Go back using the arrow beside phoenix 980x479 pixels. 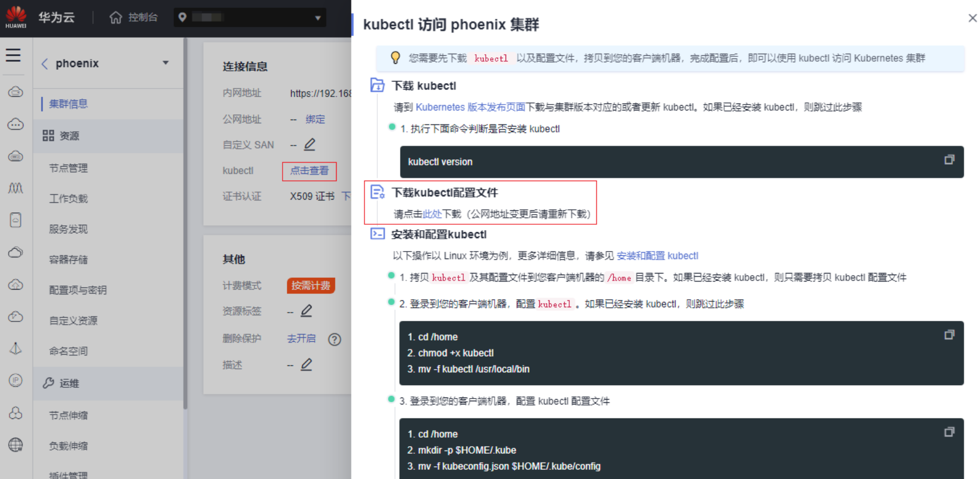click(x=45, y=64)
